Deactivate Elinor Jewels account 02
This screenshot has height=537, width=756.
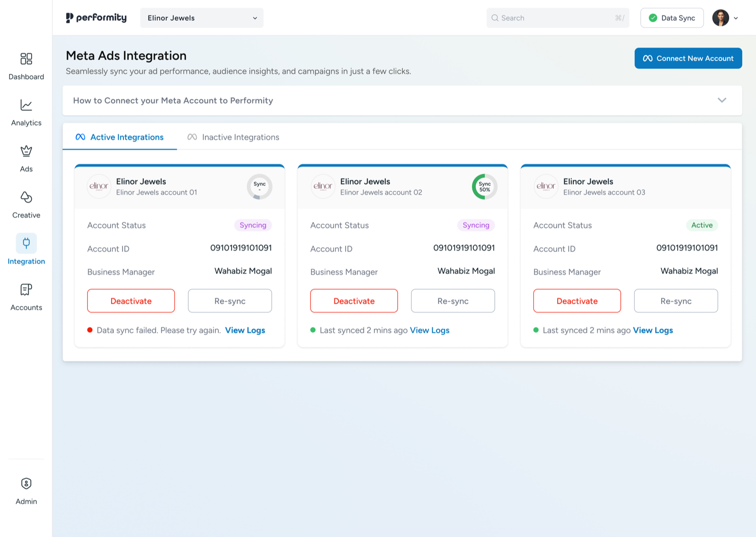point(354,301)
